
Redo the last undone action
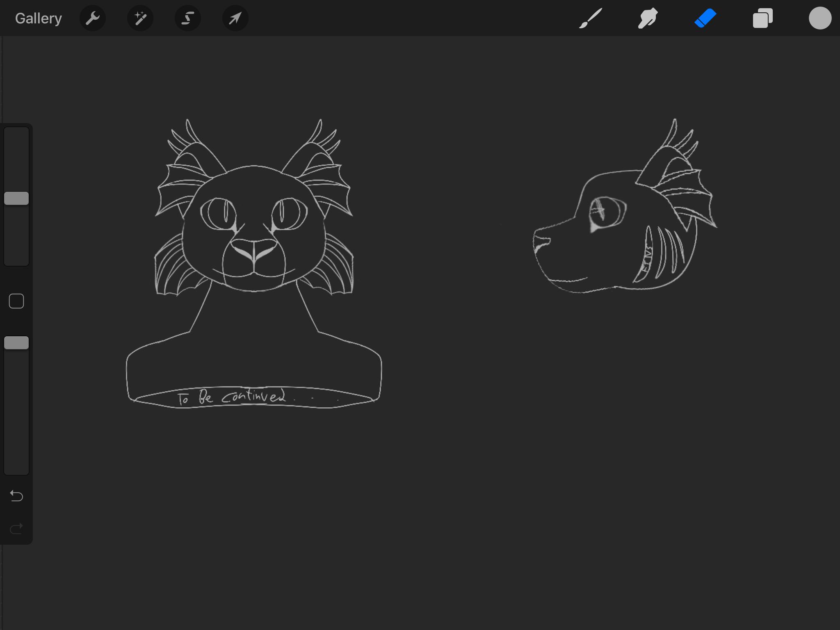pyautogui.click(x=16, y=529)
